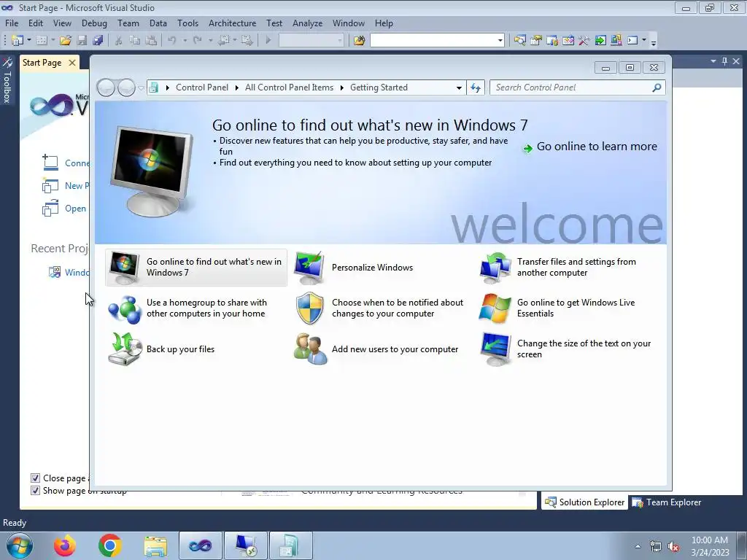Open the Architecture menu

233,23
